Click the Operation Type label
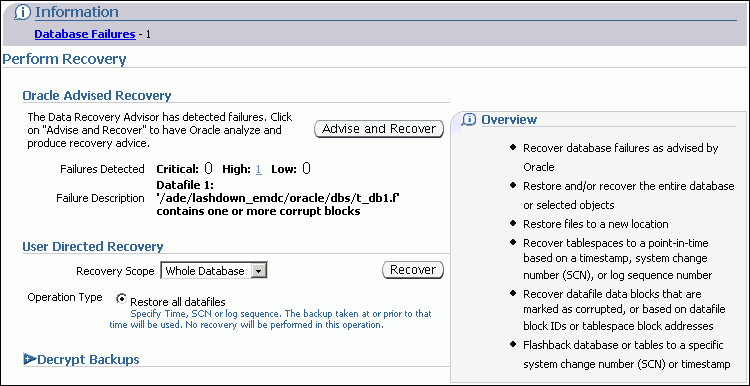This screenshot has width=750, height=386. click(65, 297)
